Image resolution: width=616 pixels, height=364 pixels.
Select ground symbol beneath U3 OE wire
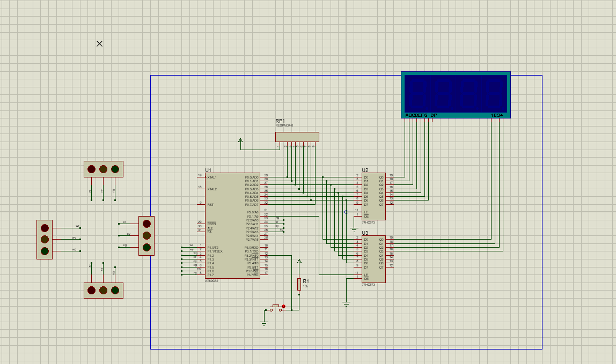tap(346, 303)
